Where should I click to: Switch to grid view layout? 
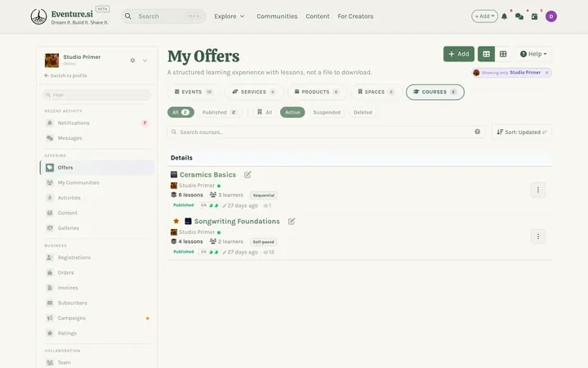click(x=503, y=54)
